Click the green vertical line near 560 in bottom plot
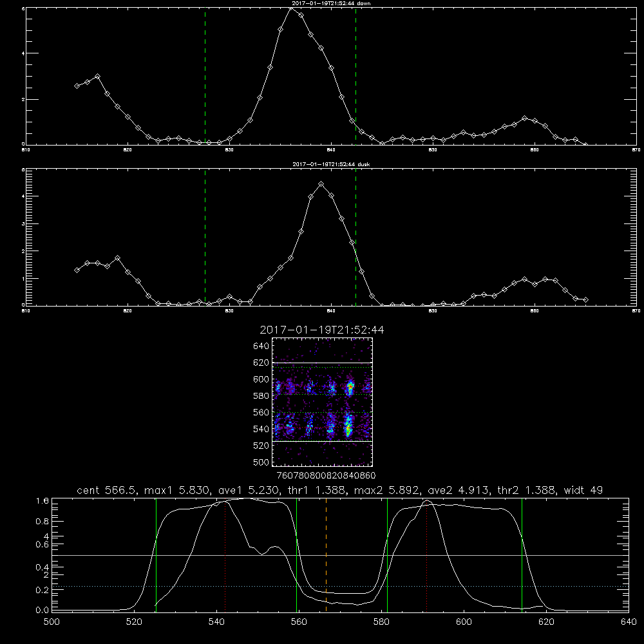 296,554
